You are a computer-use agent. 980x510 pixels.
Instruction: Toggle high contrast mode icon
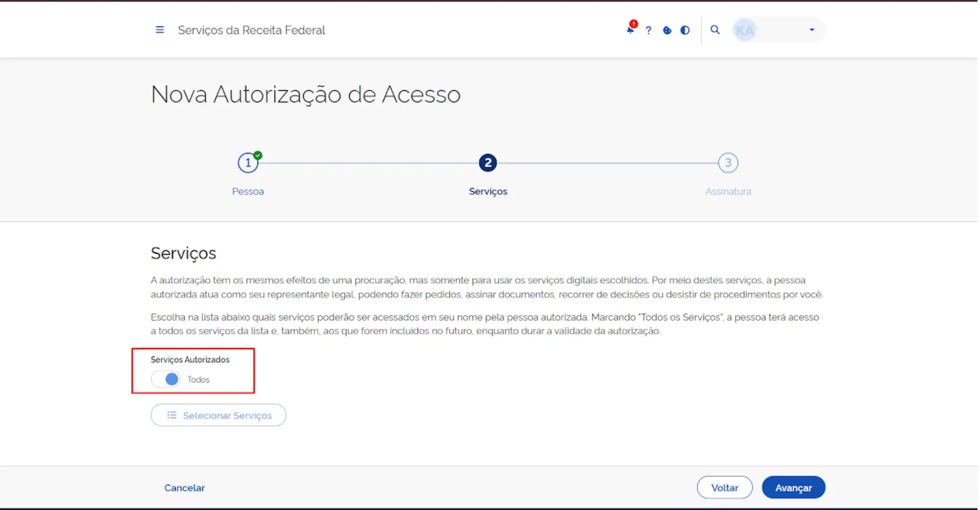685,30
